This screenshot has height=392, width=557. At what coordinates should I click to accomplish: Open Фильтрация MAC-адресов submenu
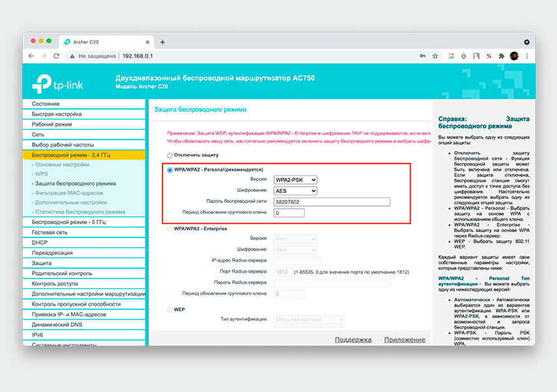tap(67, 193)
